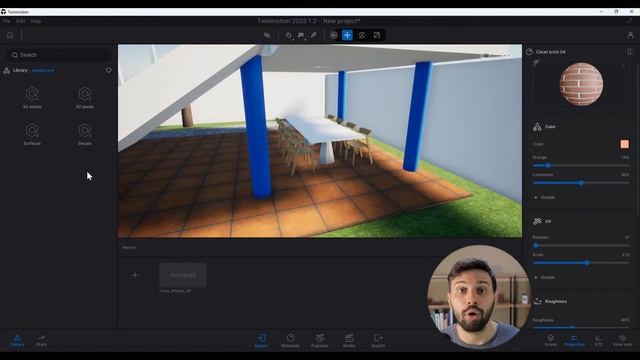The height and width of the screenshot is (360, 640).
Task: Open the View sets panel tab
Action: pos(622,340)
